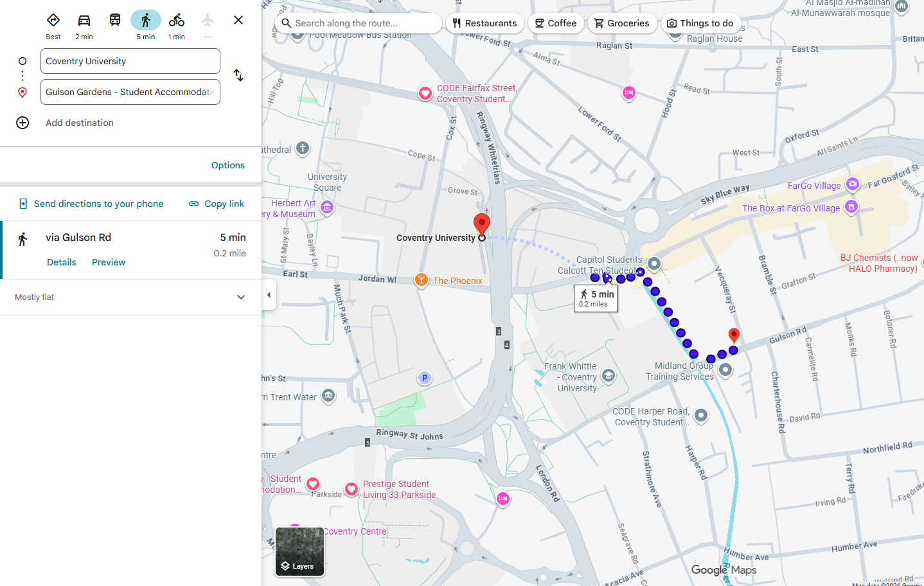This screenshot has width=924, height=586.
Task: Select the Walking travel mode
Action: click(x=146, y=21)
